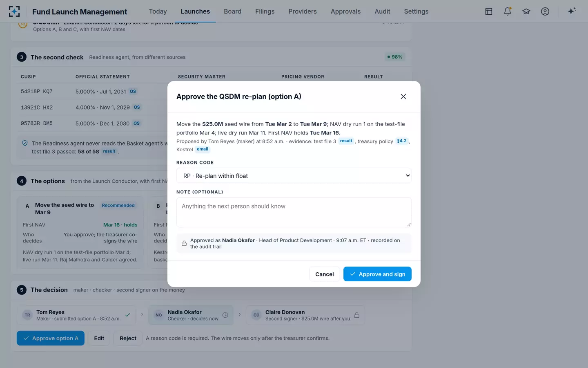Screen dimensions: 588x368
Task: Open the result link after 58 of 58
Action: [109, 151]
